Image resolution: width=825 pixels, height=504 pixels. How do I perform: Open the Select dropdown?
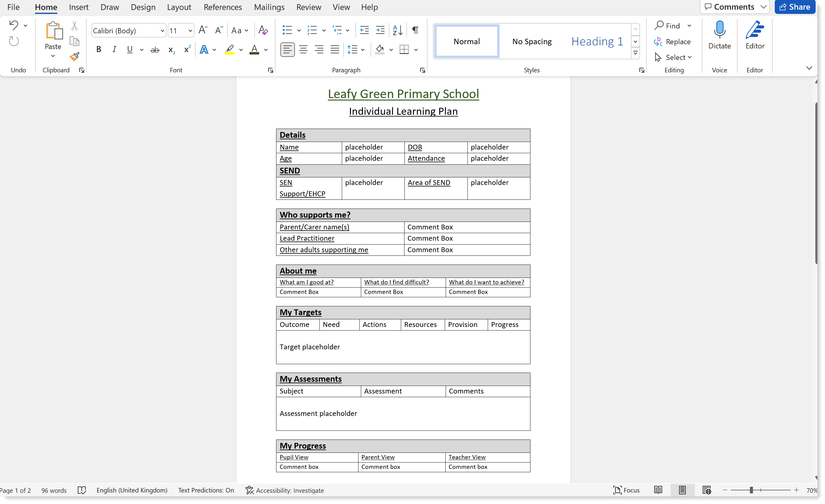(673, 58)
